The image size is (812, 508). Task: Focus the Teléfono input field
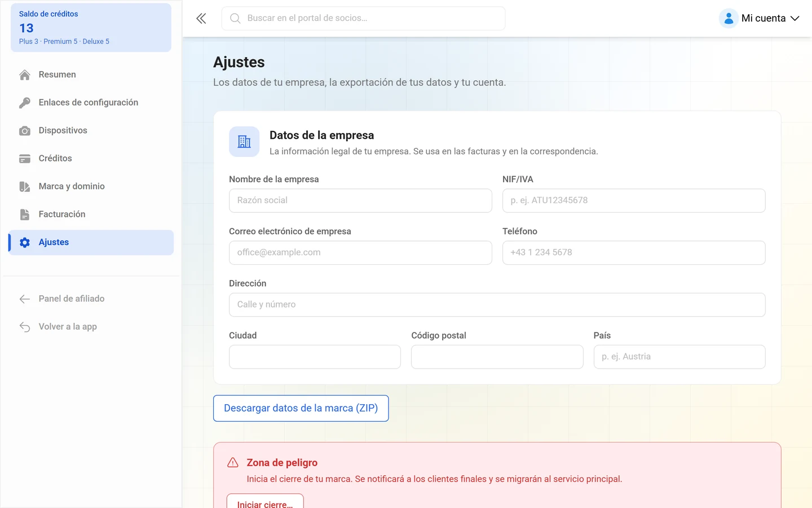(634, 253)
